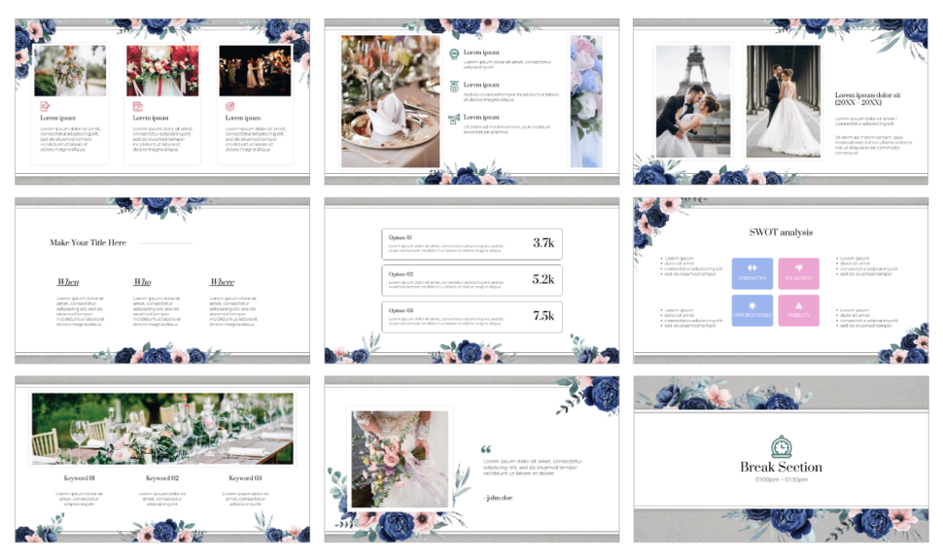Click the trumpet icon next to the bottom list item
This screenshot has height=560, width=943.
pos(453,119)
